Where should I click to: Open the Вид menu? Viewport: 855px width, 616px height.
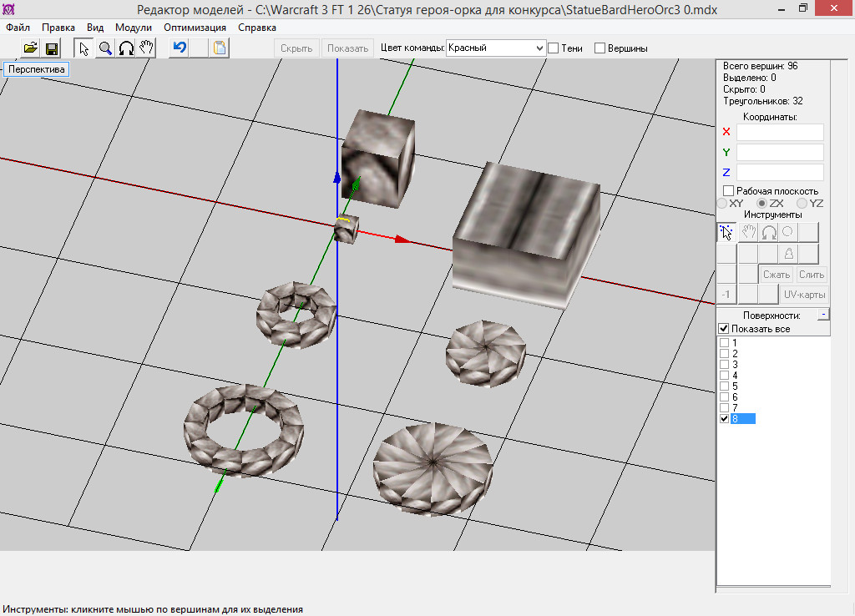[95, 28]
